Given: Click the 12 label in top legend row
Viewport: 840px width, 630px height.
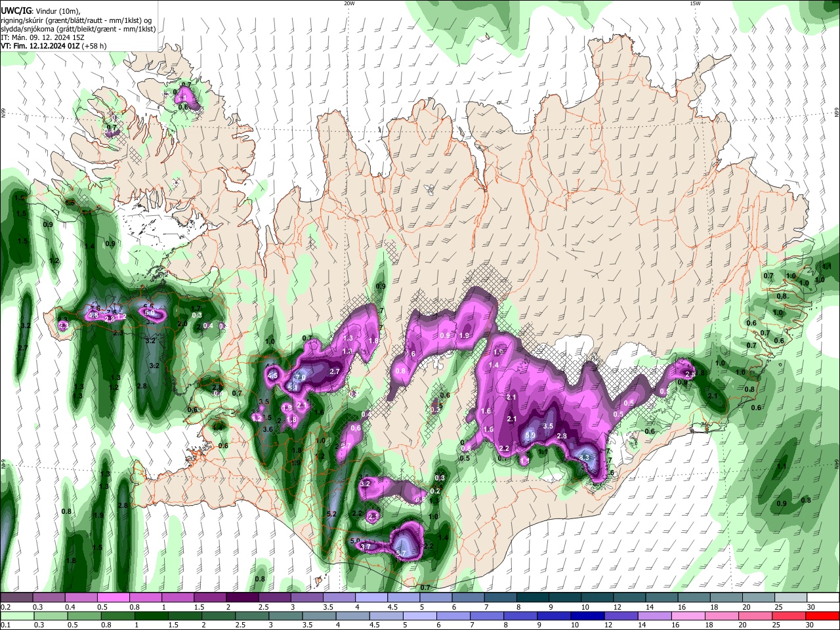Looking at the screenshot, I should [618, 607].
